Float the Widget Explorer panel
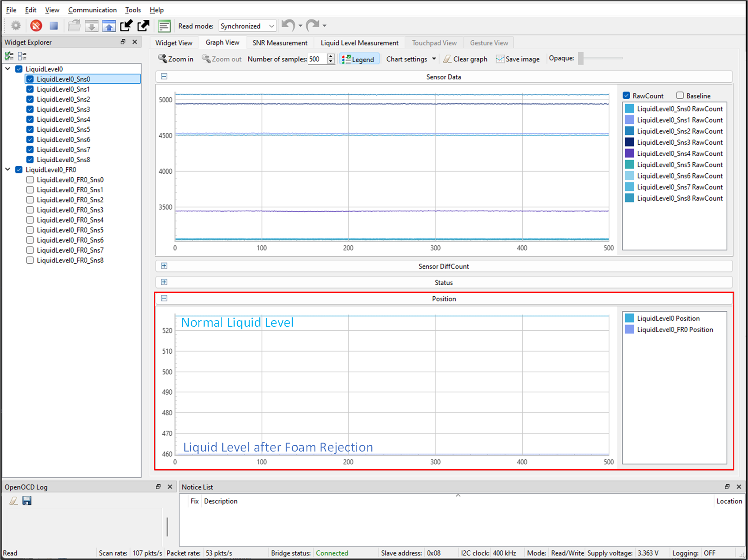748x560 pixels. pyautogui.click(x=123, y=42)
